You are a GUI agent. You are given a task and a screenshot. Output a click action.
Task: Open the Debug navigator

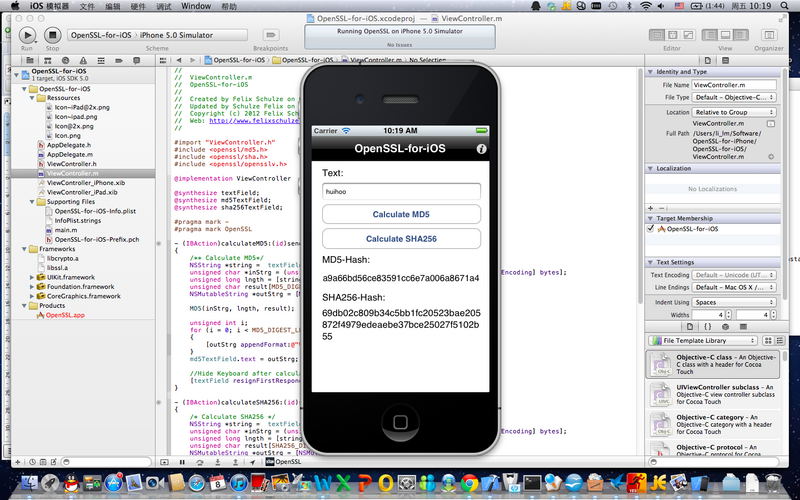(x=101, y=60)
